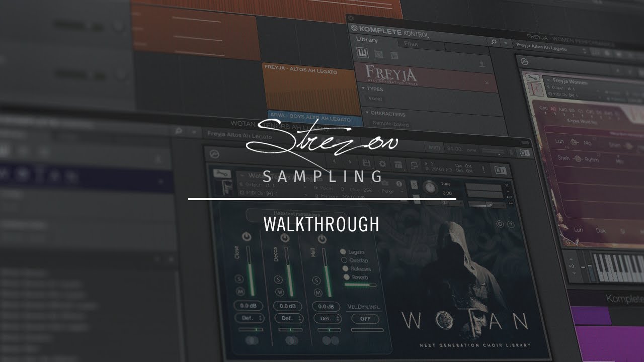Toggle the Close mic power button

(x=246, y=236)
